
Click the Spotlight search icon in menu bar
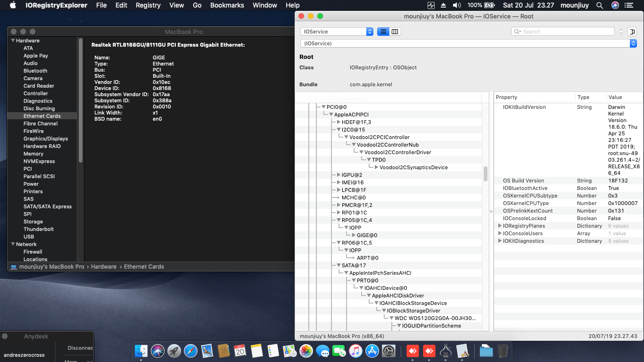[x=600, y=5]
